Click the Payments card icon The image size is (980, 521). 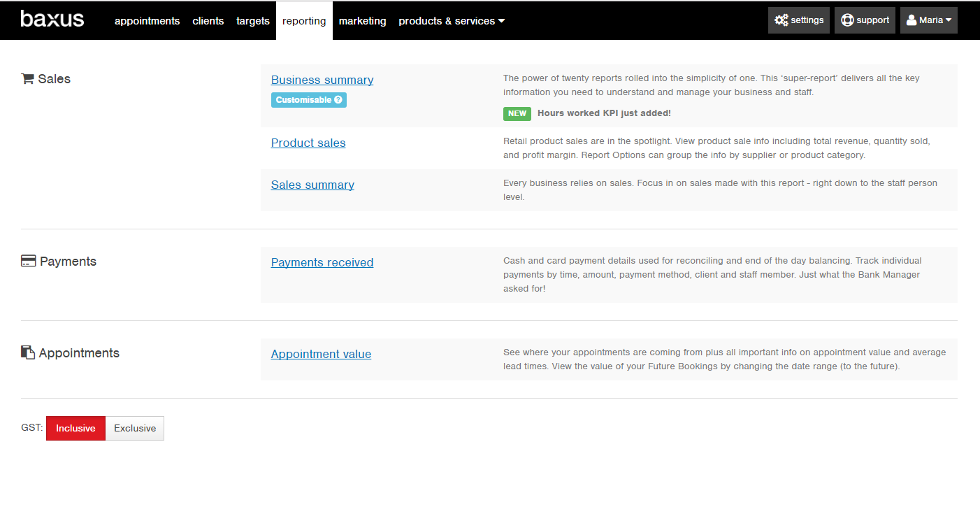[x=28, y=260]
